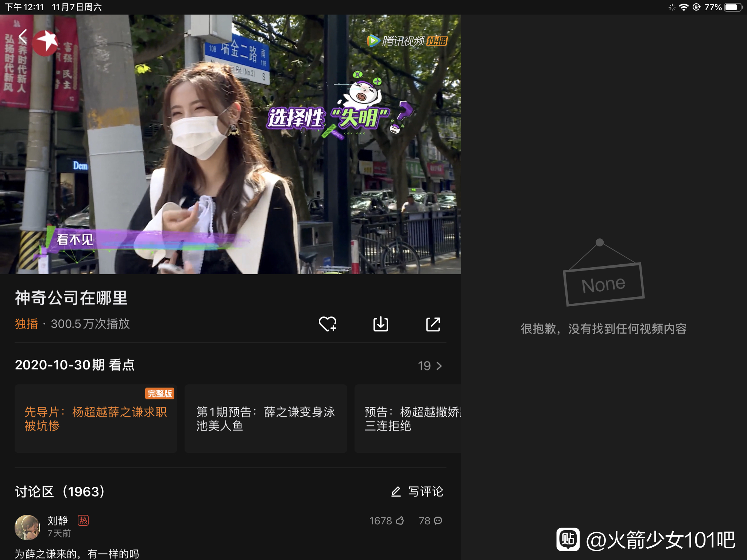Tap the 写评论 write comment button

pyautogui.click(x=417, y=491)
